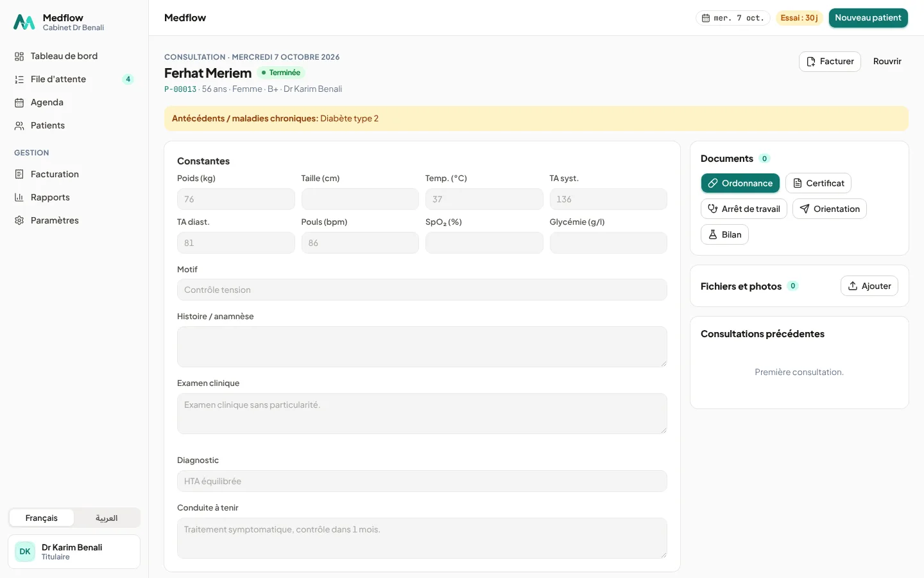Click the SpO₂ (%) field

pos(484,243)
